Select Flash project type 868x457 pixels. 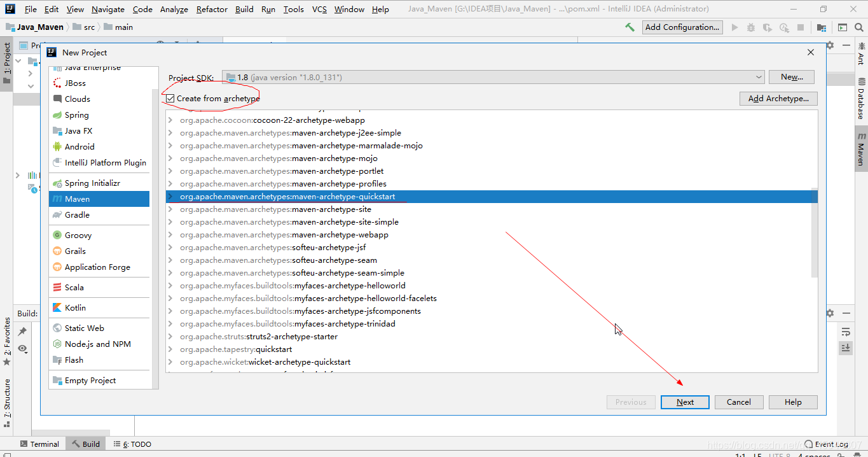coord(99,360)
